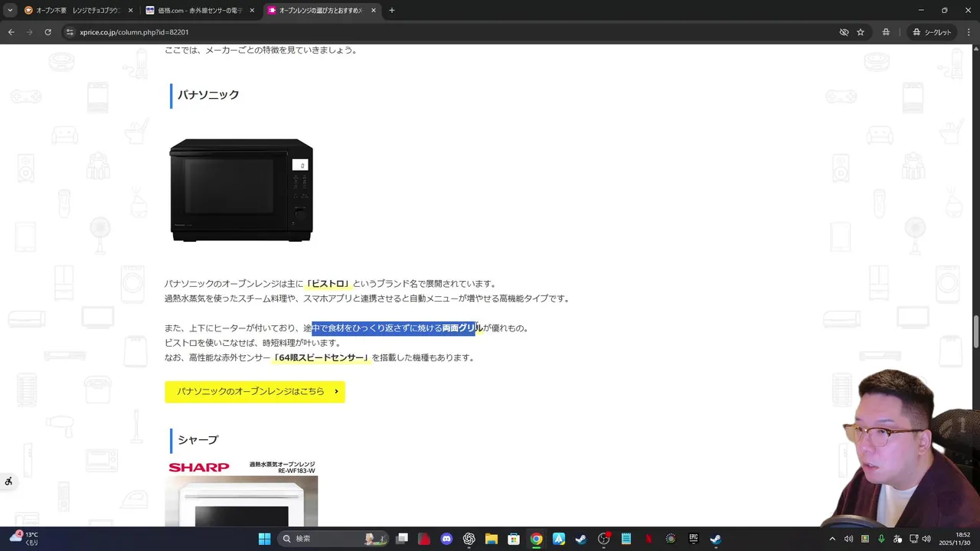Screen dimensions: 980x551
Task: Open the rightmost Steam taskbar icon
Action: (715, 539)
